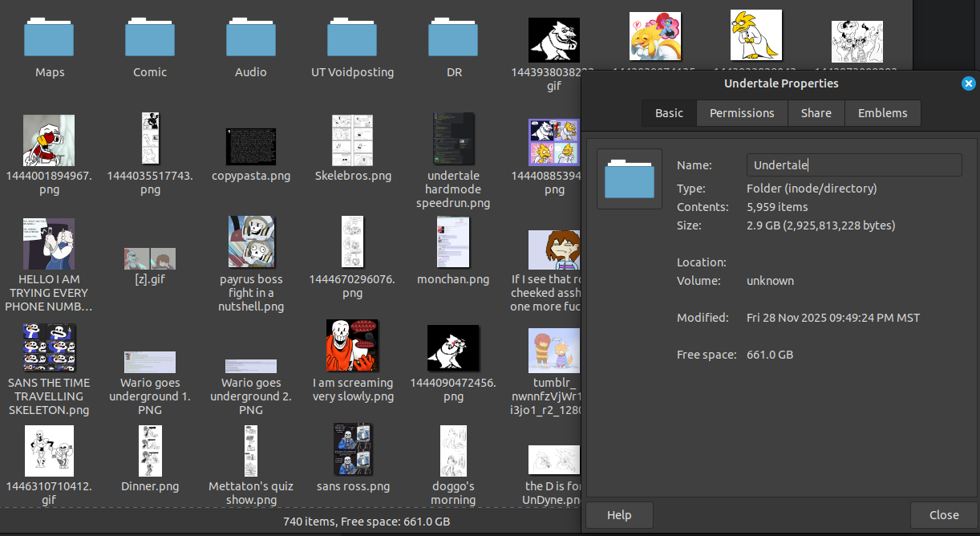Screen dimensions: 980x536
Task: Select the monchan.png file
Action: (x=453, y=242)
